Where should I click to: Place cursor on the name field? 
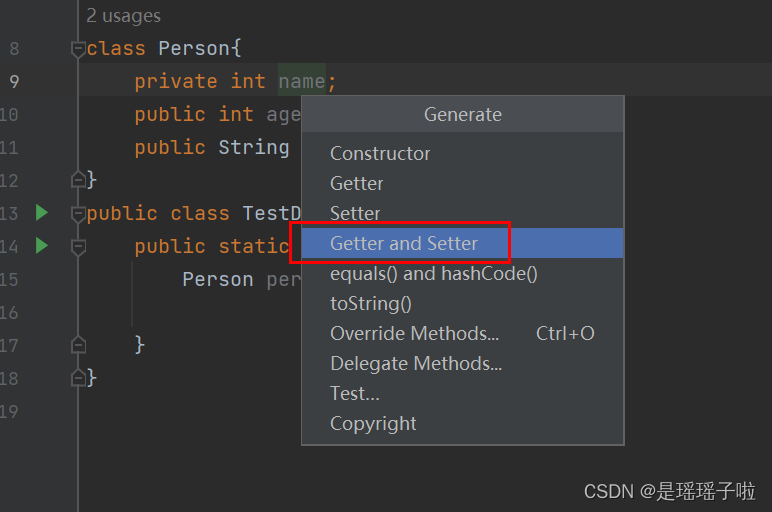[302, 82]
